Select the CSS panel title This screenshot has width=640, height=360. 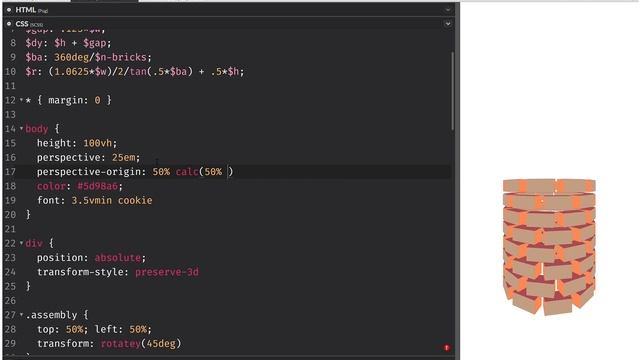click(22, 24)
